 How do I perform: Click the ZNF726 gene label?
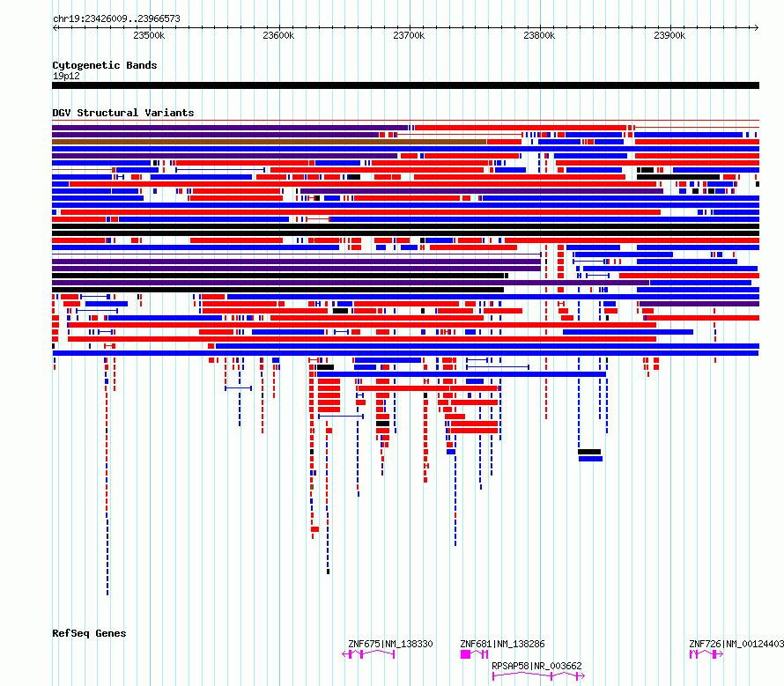pyautogui.click(x=736, y=644)
